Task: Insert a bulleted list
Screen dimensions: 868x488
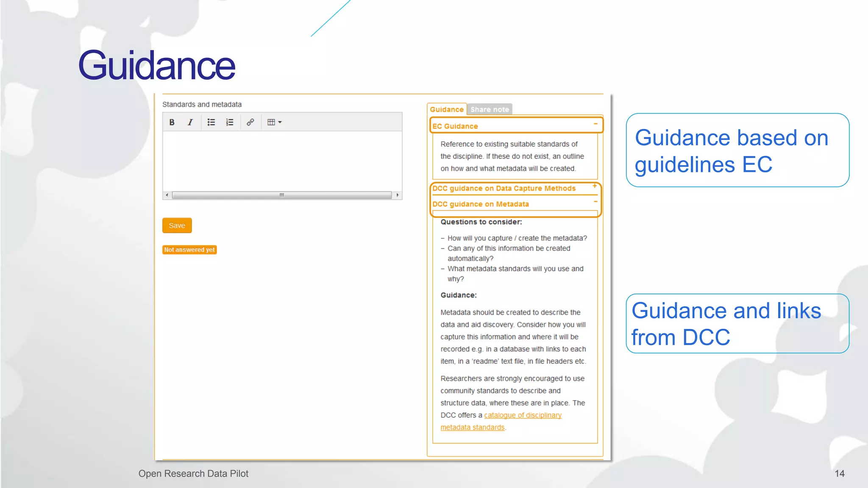Action: coord(211,122)
